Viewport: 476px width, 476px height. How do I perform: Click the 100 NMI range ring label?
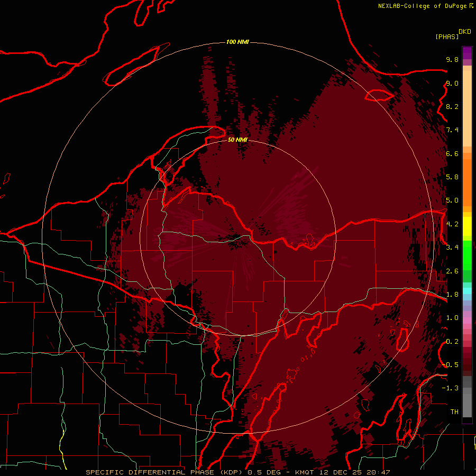(x=237, y=42)
